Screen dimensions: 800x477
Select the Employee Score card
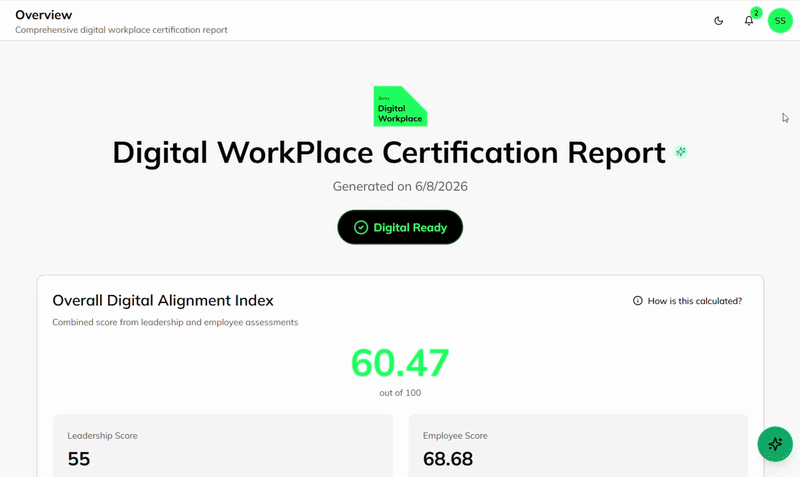[578, 445]
